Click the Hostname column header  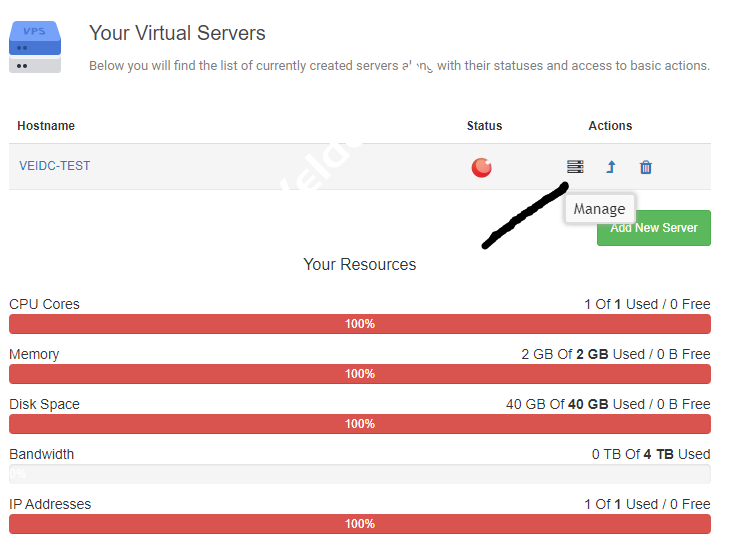click(46, 126)
